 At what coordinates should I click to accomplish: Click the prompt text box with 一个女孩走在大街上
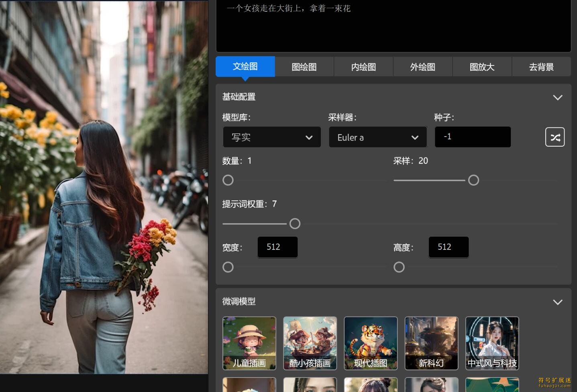[x=394, y=26]
